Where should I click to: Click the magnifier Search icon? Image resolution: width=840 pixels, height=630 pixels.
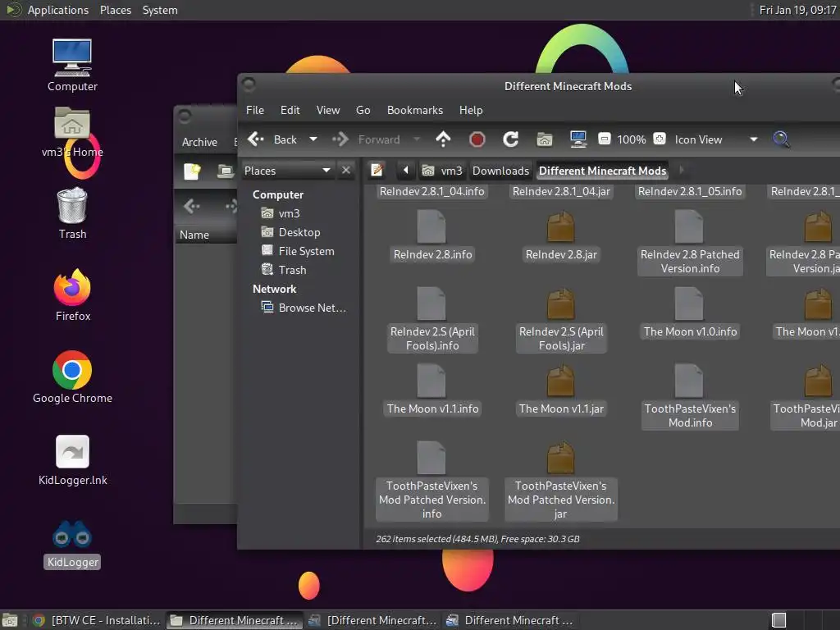click(x=781, y=139)
